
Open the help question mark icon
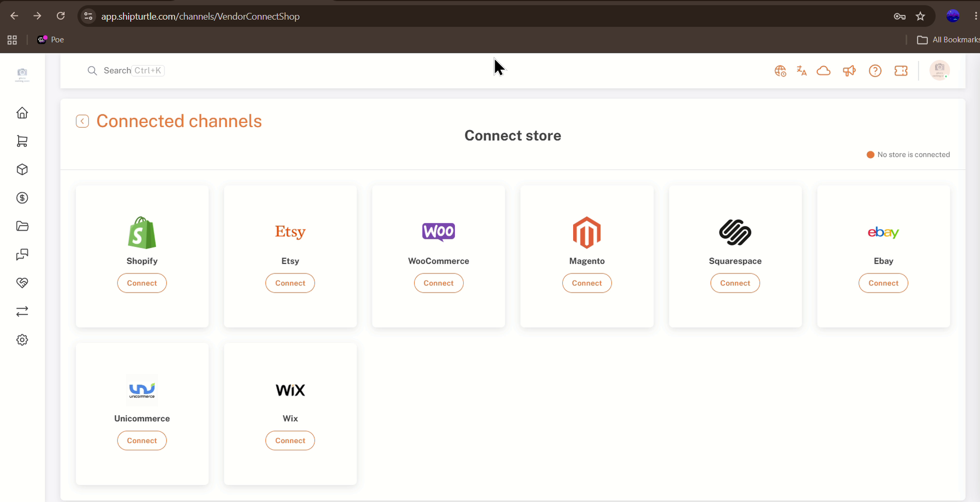(x=875, y=71)
